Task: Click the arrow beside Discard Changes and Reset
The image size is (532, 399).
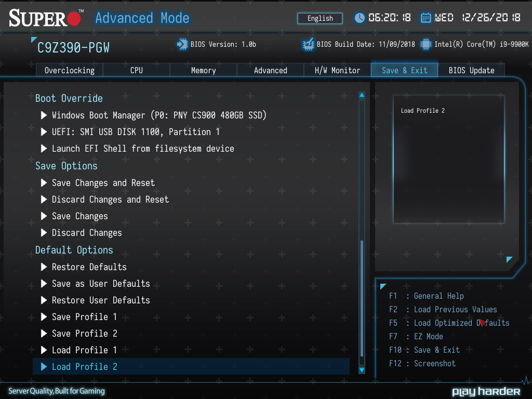Action: (x=44, y=199)
